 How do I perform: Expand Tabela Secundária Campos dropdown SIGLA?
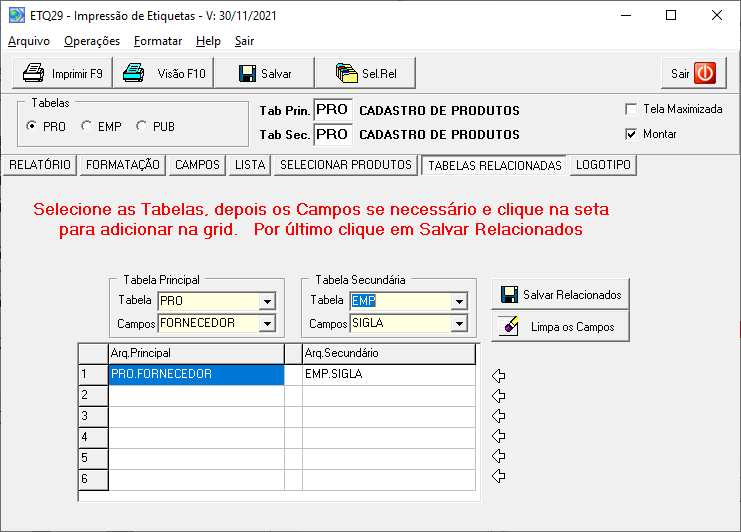point(459,323)
